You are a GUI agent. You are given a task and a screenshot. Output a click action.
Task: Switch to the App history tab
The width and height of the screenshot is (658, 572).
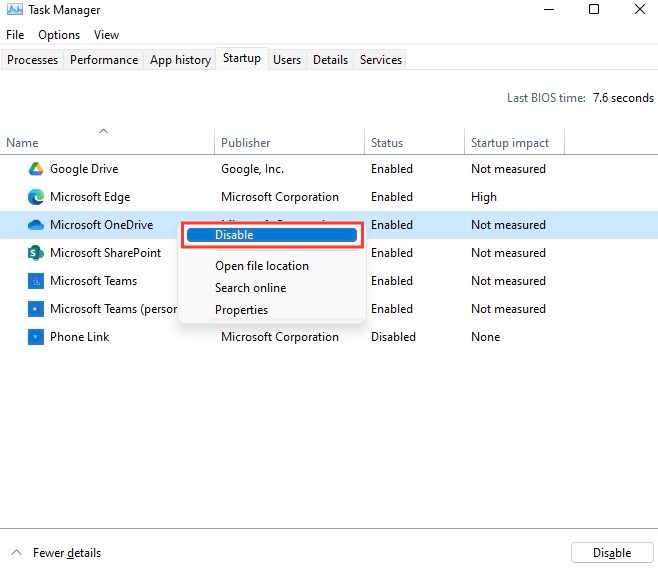(x=180, y=60)
